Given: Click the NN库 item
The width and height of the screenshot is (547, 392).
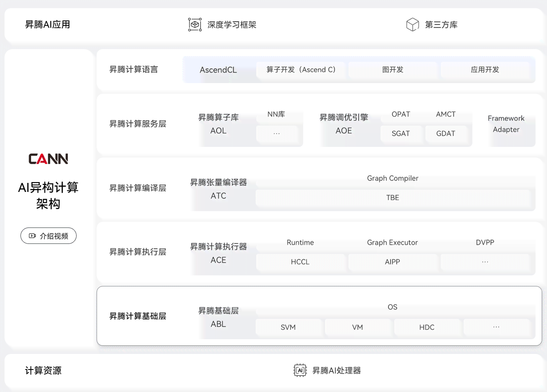Looking at the screenshot, I should click(276, 114).
